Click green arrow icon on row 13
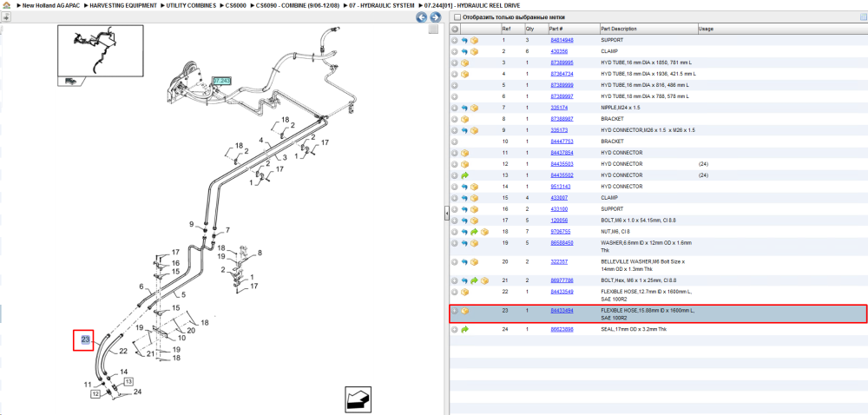868x415 pixels. [464, 175]
